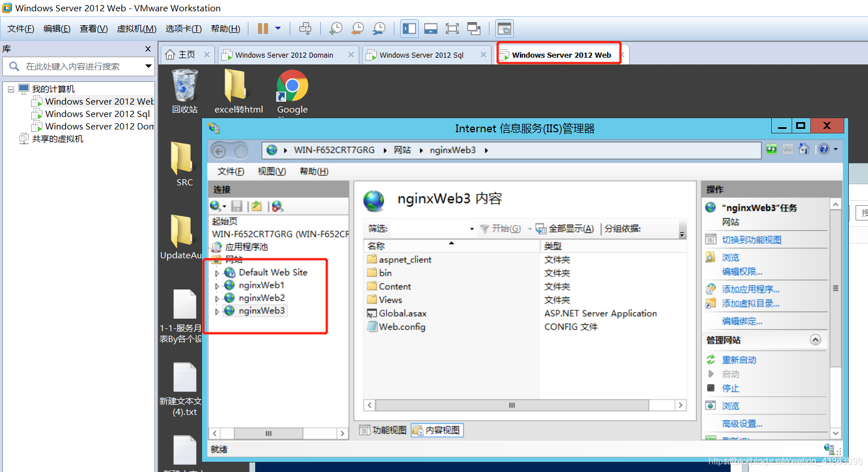
Task: Open the 选项卡(T) menu in VMware
Action: click(x=183, y=29)
